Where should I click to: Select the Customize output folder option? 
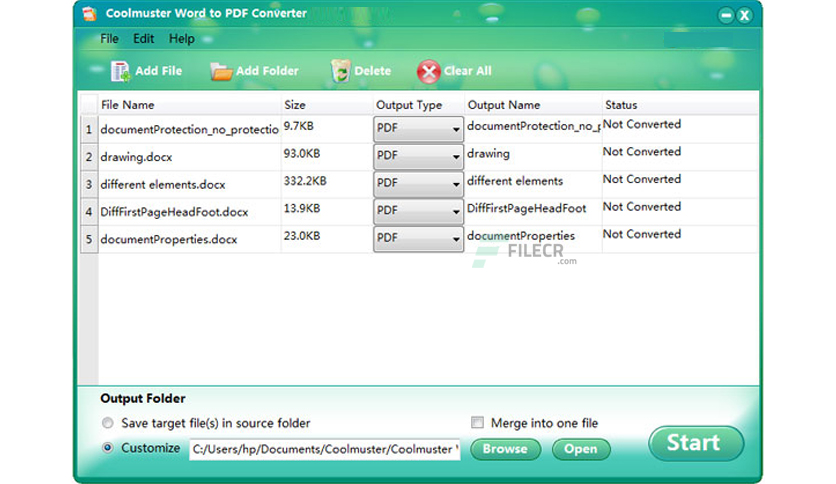coord(108,448)
